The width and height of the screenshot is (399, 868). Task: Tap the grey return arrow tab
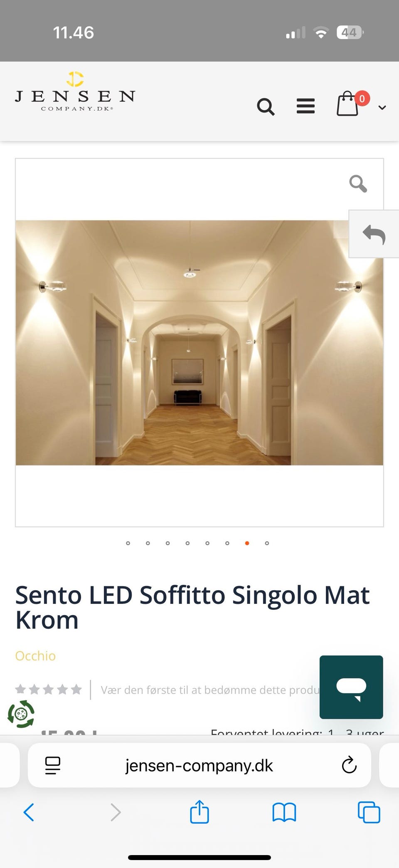[374, 234]
